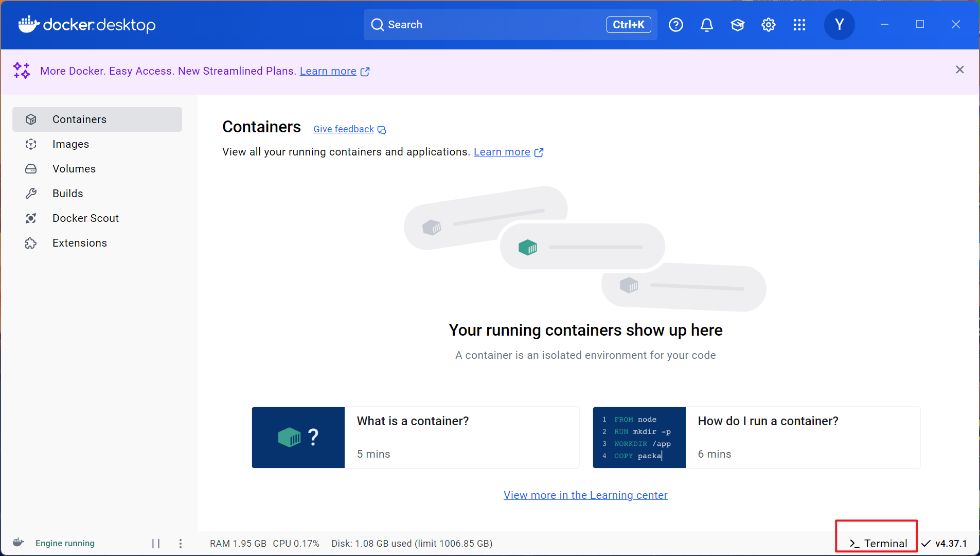This screenshot has height=556, width=980.
Task: Click the Search input field
Action: coord(510,25)
